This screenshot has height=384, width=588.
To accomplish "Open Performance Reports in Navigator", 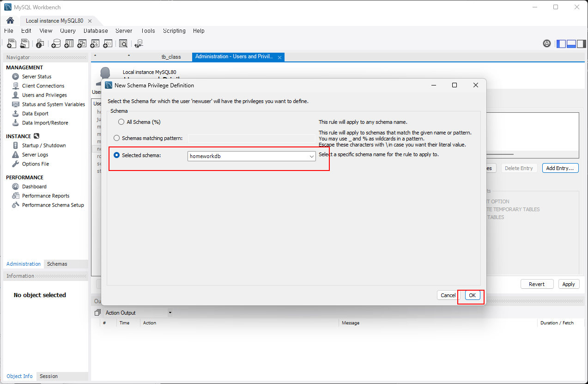I will click(x=46, y=196).
